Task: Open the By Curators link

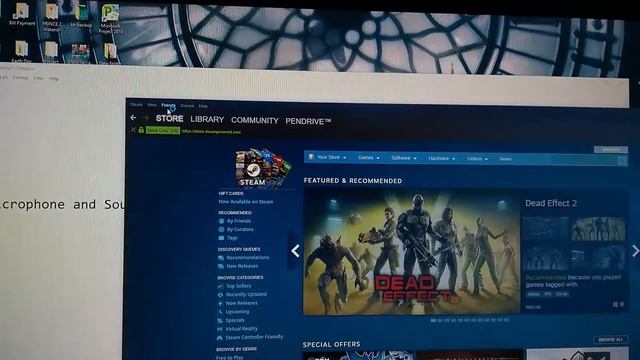Action: 240,229
